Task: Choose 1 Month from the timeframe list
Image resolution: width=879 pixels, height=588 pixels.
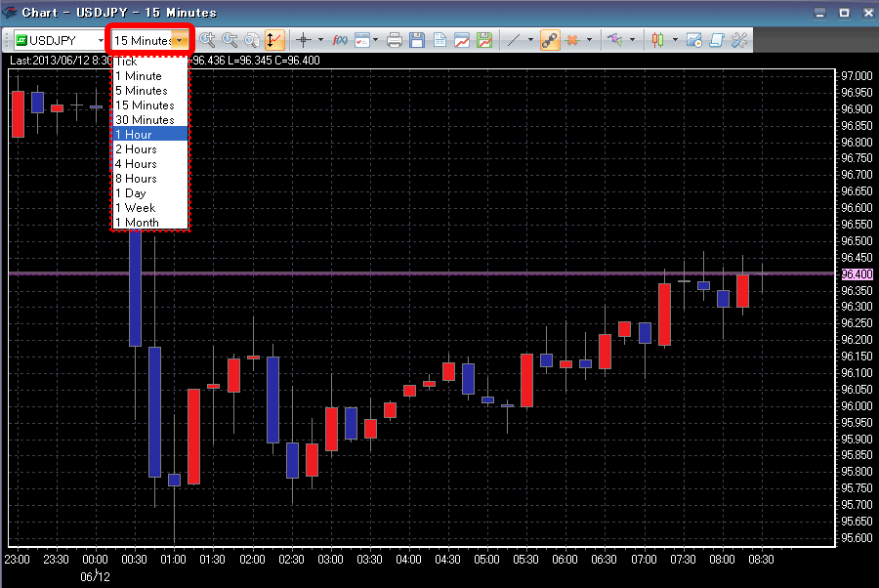Action: (x=150, y=222)
